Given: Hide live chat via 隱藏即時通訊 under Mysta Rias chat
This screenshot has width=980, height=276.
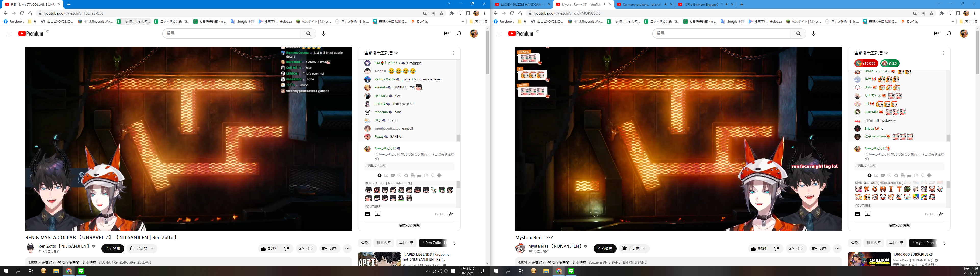Looking at the screenshot, I should click(899, 226).
